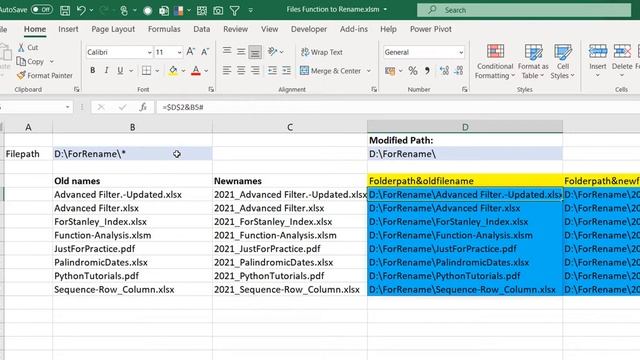
Task: Click the Borders icon
Action: 146,70
